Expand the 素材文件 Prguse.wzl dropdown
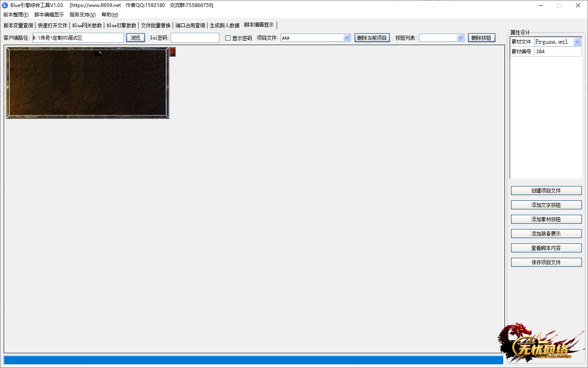The height and width of the screenshot is (368, 588). [x=577, y=42]
